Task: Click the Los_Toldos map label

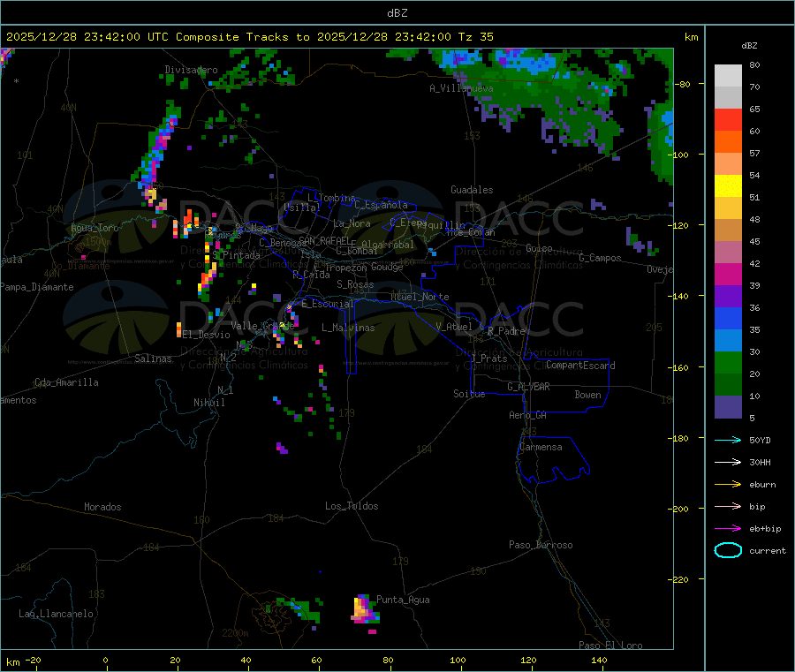Action: (x=352, y=506)
